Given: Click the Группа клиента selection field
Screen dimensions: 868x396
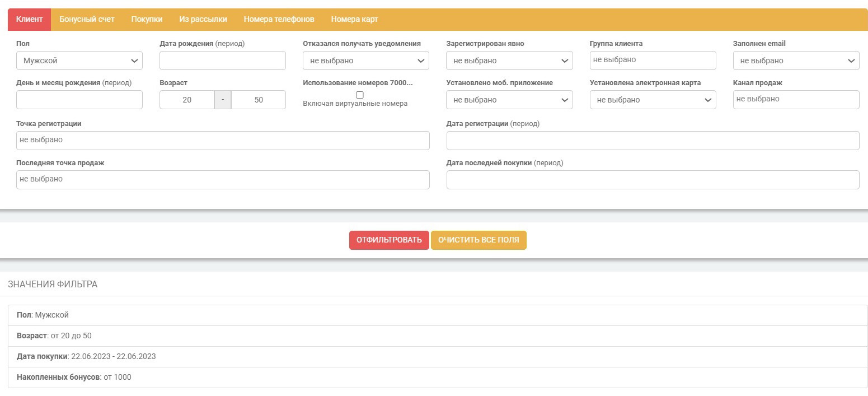Looking at the screenshot, I should point(653,60).
